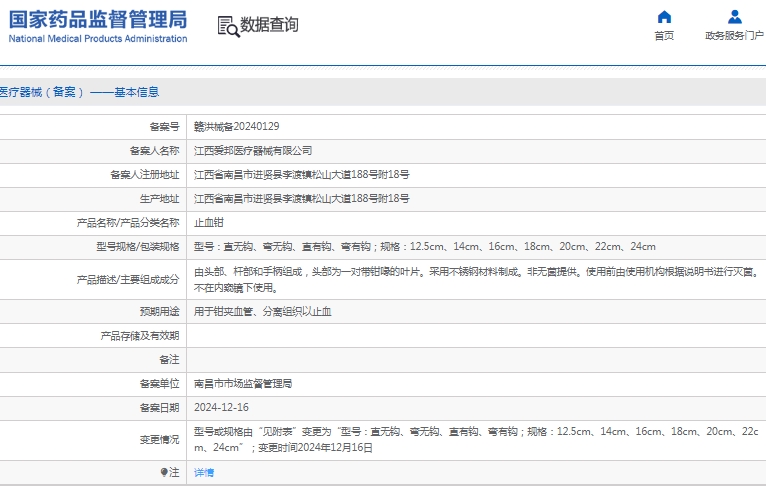Screen dimensions: 766x493
Task: Click the 备案日期 label
Action: (x=160, y=407)
